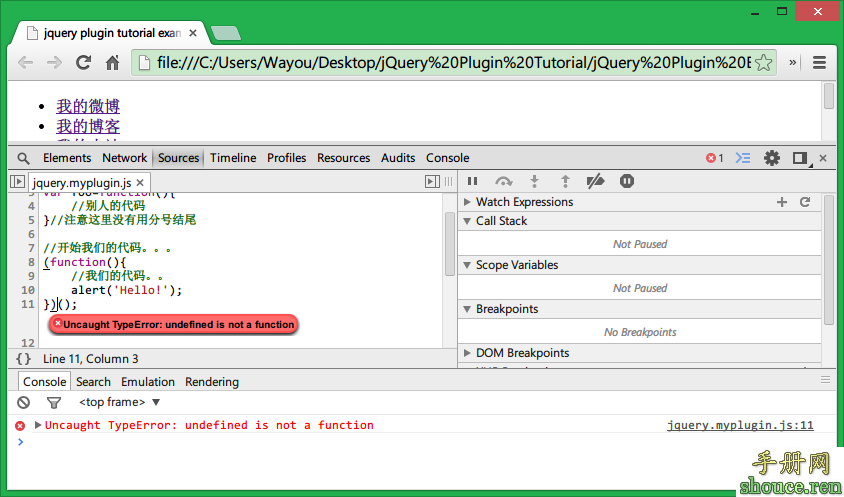Screen dimensions: 844x497
Task: Click the search magnifier icon in DevTools
Action: point(23,158)
